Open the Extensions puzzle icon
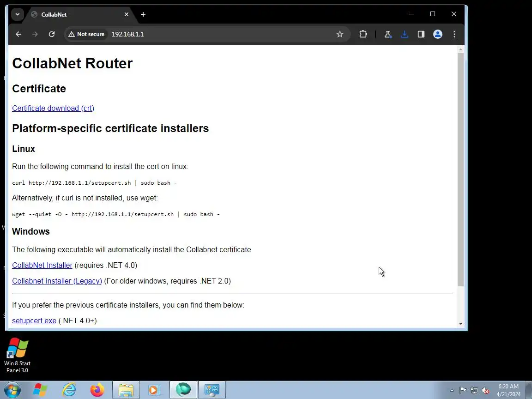Image resolution: width=532 pixels, height=399 pixels. tap(363, 34)
